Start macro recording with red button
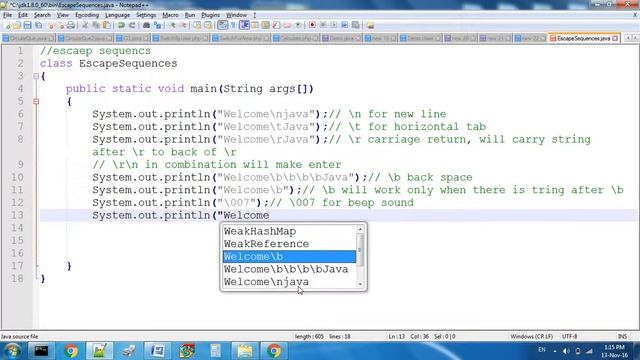The width and height of the screenshot is (640, 360). (312, 25)
